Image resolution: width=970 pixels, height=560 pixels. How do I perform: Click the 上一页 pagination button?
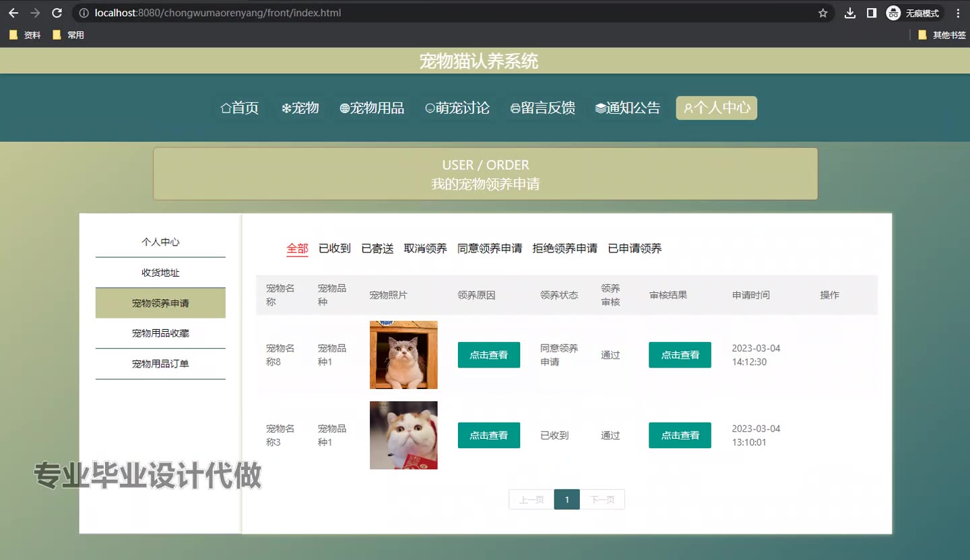pyautogui.click(x=531, y=499)
